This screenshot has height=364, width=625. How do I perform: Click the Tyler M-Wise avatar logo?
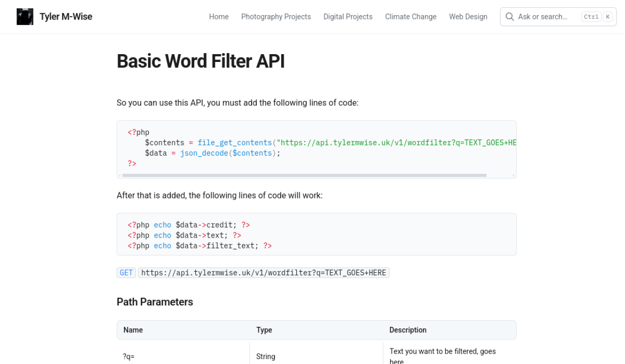25,17
